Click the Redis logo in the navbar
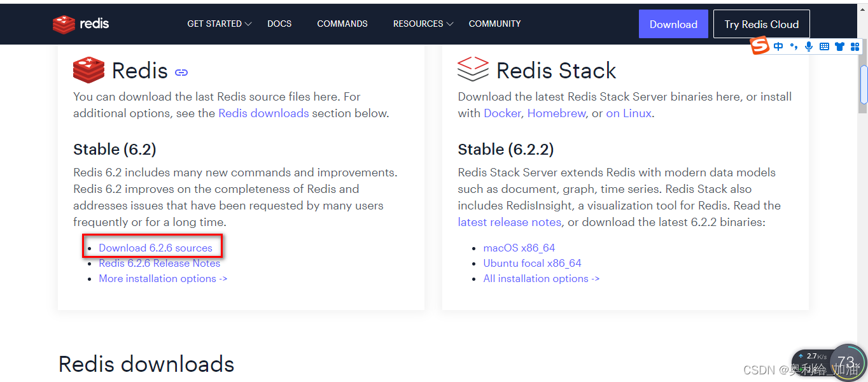Image resolution: width=868 pixels, height=382 pixels. (x=80, y=24)
